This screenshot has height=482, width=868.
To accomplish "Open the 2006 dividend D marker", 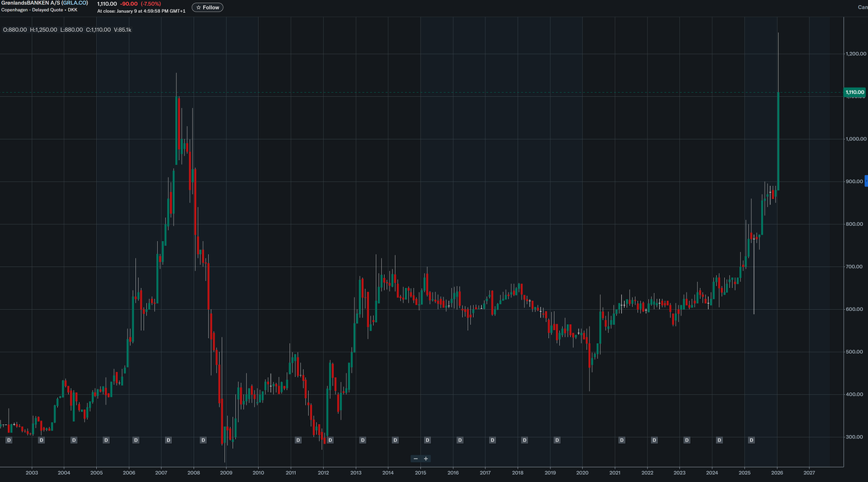I will click(136, 439).
